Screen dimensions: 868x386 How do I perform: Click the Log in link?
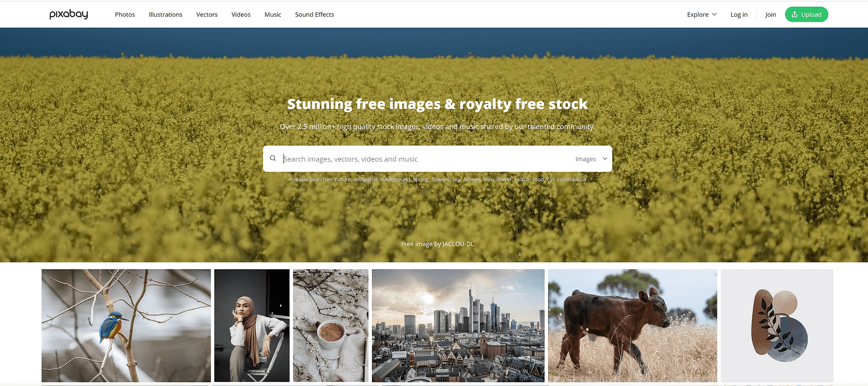click(x=739, y=14)
